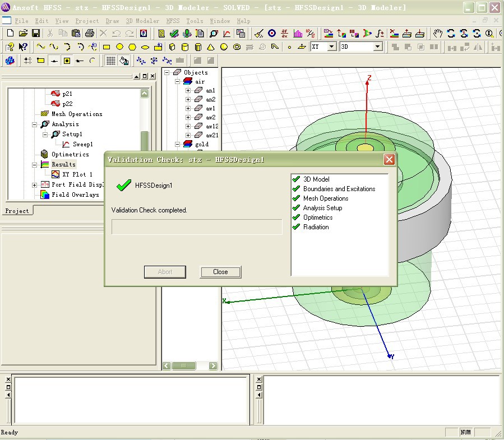Viewport: 504px width, 440px height.
Task: Select the Draw cone tool
Action: (x=211, y=47)
